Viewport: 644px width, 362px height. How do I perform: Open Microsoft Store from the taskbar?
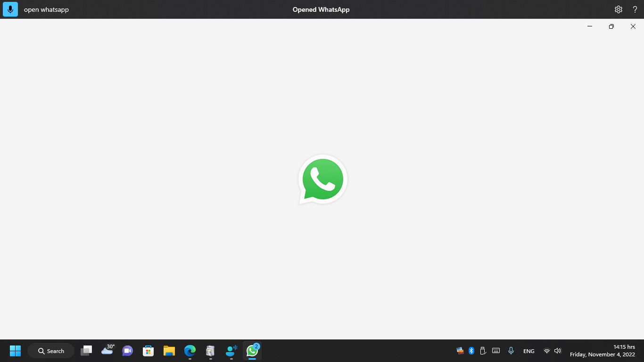click(x=149, y=351)
